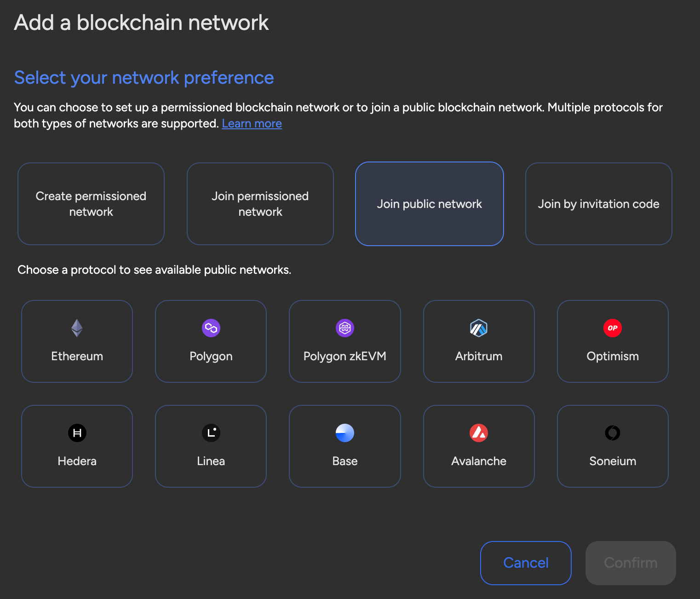
Task: Click the Avalanche protocol name
Action: 479,461
